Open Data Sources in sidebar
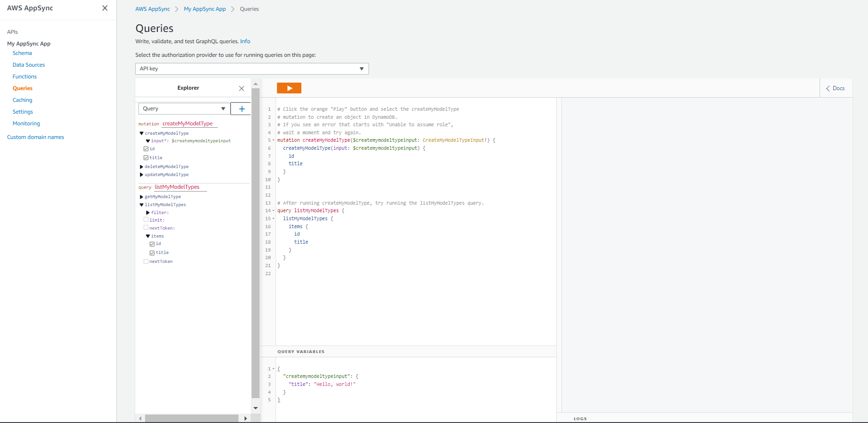This screenshot has width=868, height=423. coord(29,65)
